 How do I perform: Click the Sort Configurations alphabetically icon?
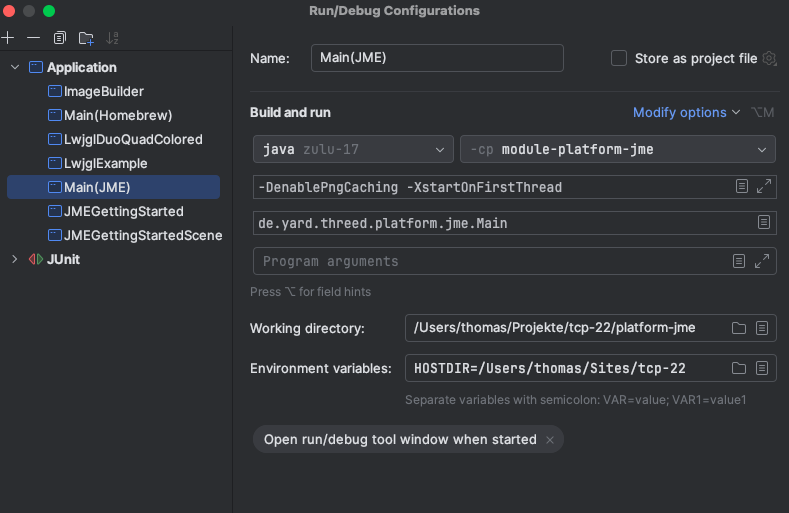click(x=112, y=38)
